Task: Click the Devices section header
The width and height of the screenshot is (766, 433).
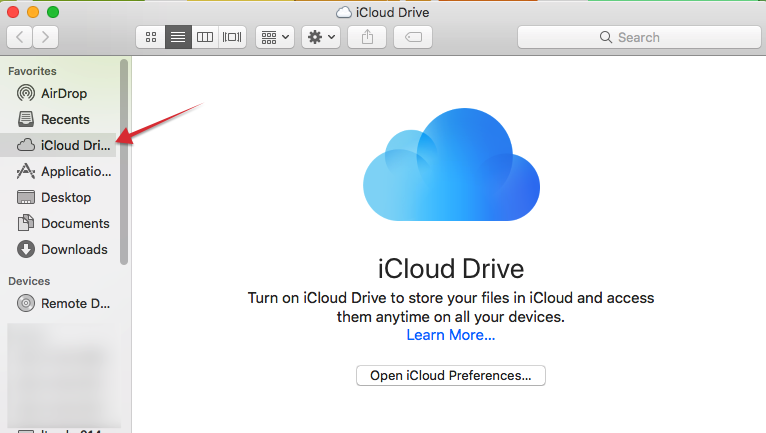Action: click(29, 281)
